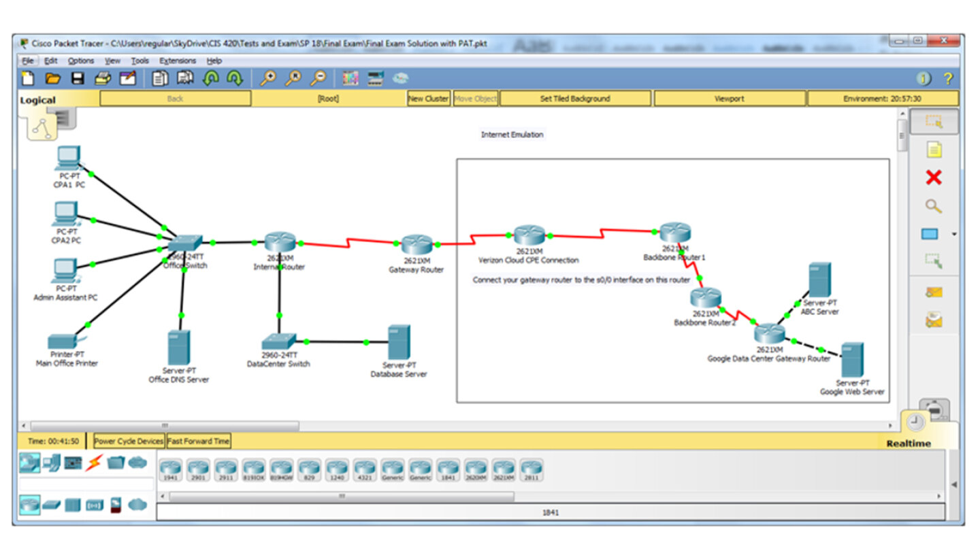Pick the 2911 router from the device list
This screenshot has width=980, height=551.
click(226, 470)
